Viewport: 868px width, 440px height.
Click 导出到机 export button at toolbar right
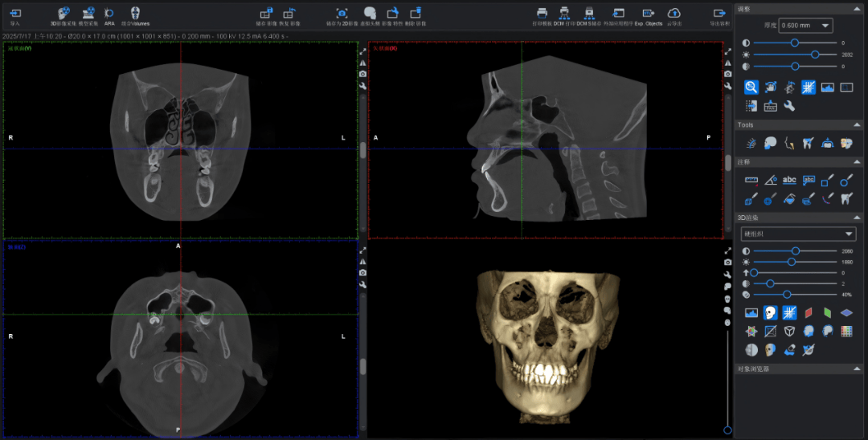(719, 14)
